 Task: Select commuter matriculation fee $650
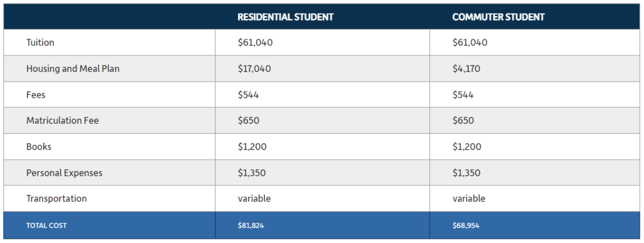click(463, 121)
